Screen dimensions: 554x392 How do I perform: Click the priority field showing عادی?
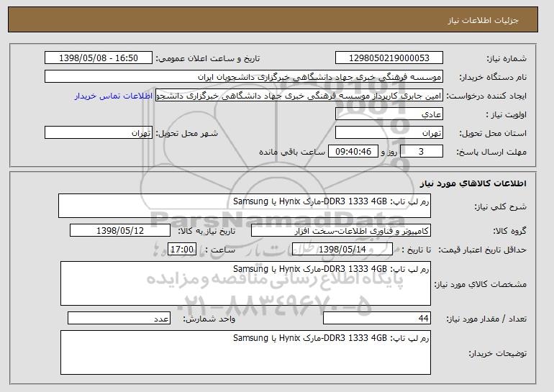pyautogui.click(x=389, y=114)
